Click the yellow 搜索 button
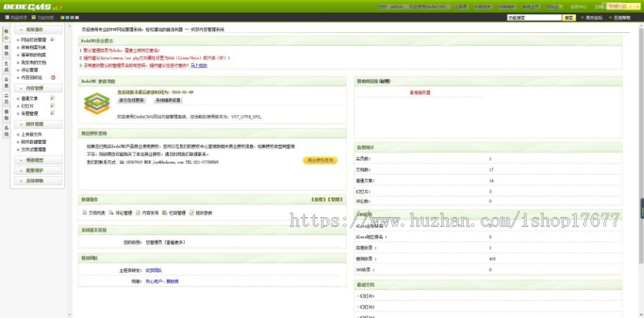 tap(569, 18)
